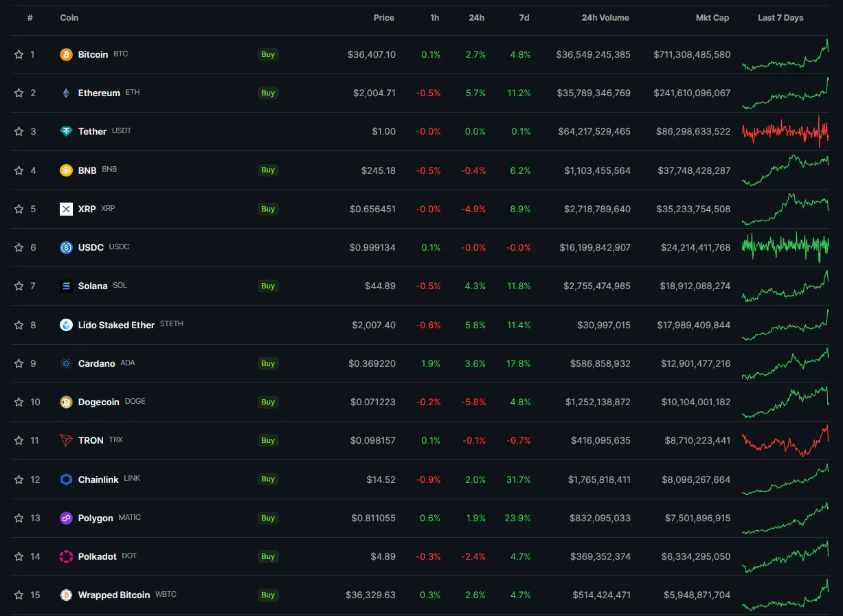Click the XRP logo icon
This screenshot has width=843, height=616.
66,209
